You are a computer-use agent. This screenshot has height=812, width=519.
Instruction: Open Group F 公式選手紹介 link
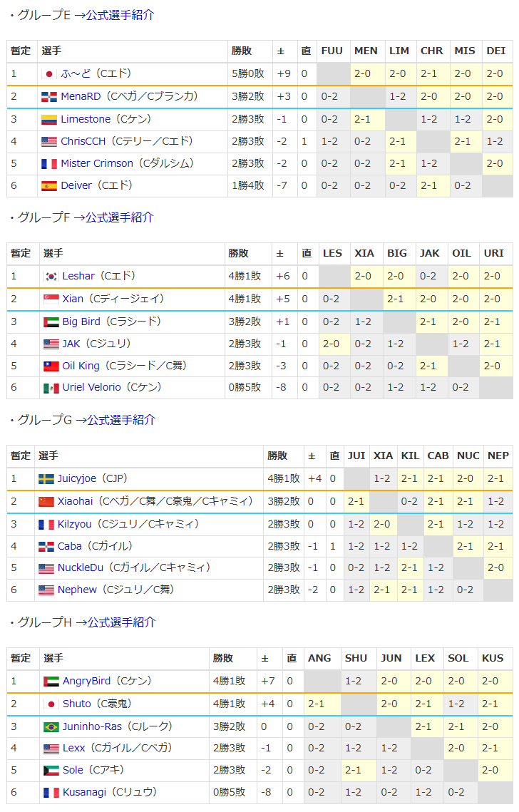114,217
